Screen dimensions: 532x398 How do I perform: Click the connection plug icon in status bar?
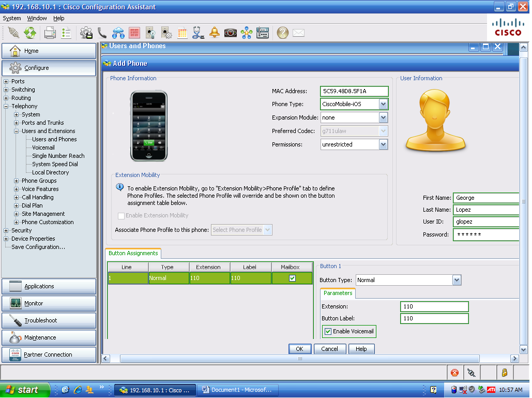472,373
